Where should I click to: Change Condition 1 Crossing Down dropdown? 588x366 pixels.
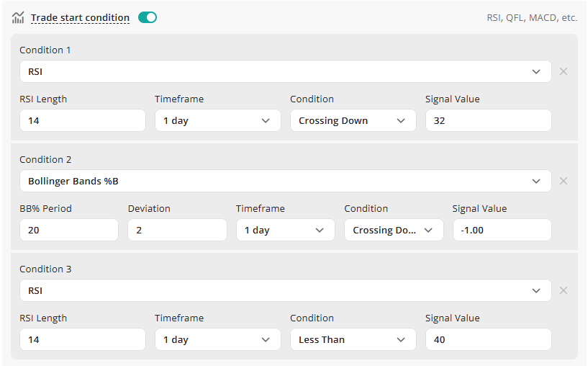353,120
